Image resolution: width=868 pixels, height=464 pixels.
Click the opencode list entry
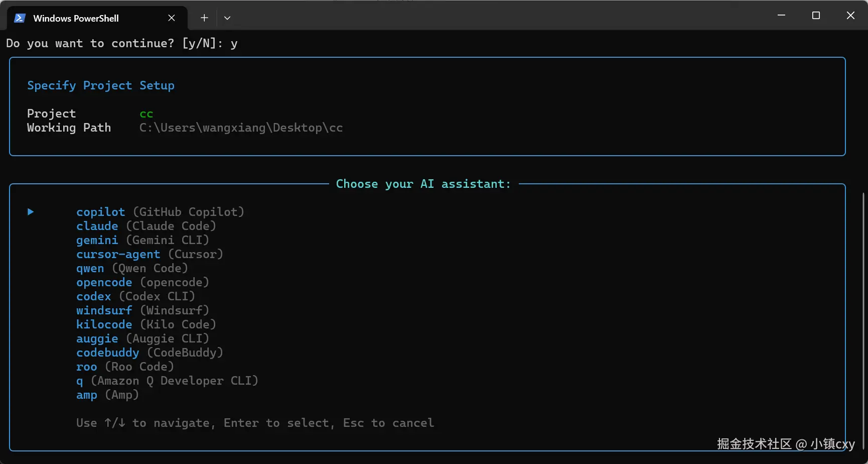[x=142, y=282]
